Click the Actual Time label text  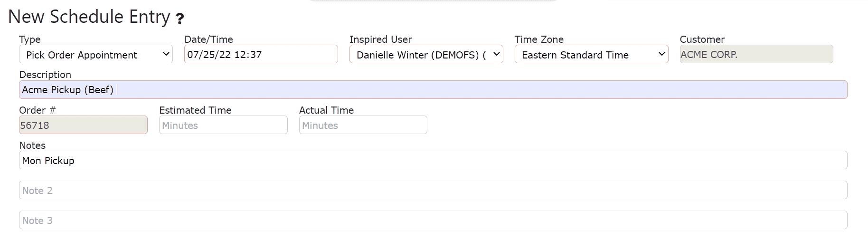point(327,110)
